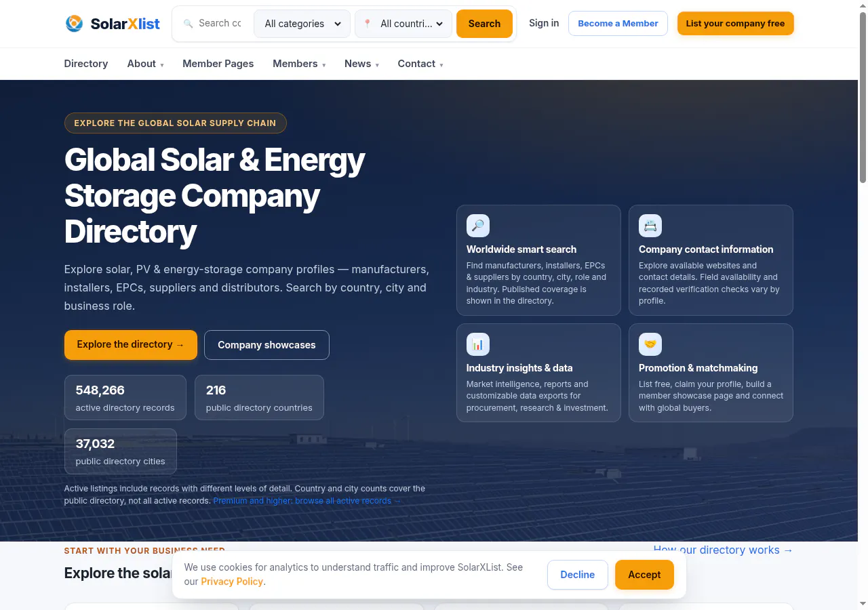This screenshot has height=610, width=868.
Task: Open the All countries dropdown
Action: 403,24
